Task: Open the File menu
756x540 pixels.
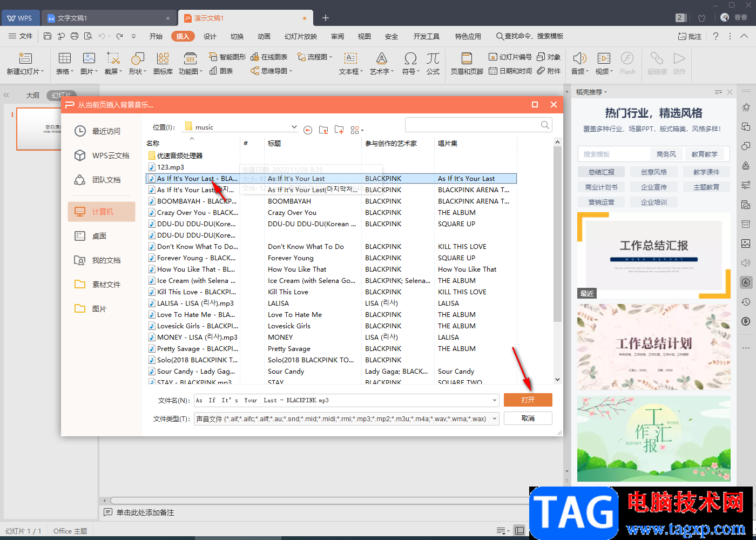Action: coord(21,36)
